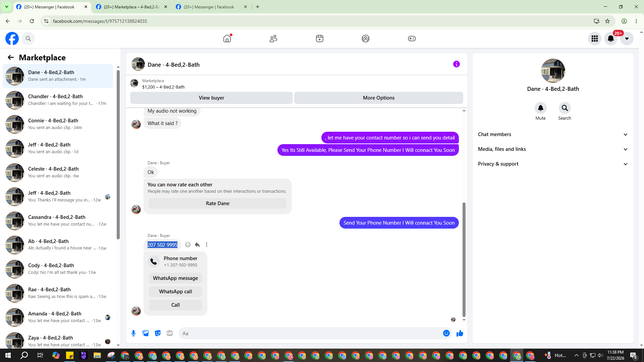Image resolution: width=644 pixels, height=362 pixels.
Task: React to the phone number message
Action: pos(188,245)
